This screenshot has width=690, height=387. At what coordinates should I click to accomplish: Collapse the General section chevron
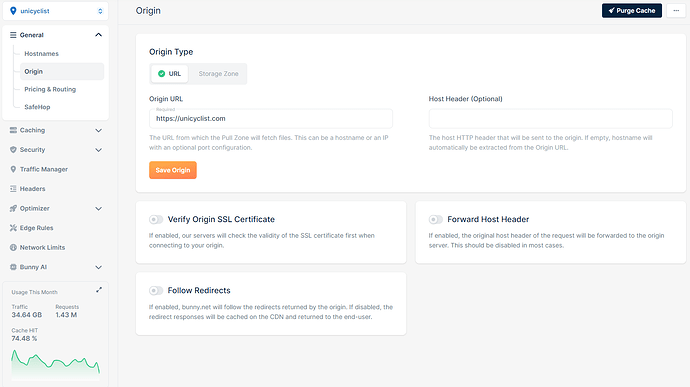(x=99, y=35)
